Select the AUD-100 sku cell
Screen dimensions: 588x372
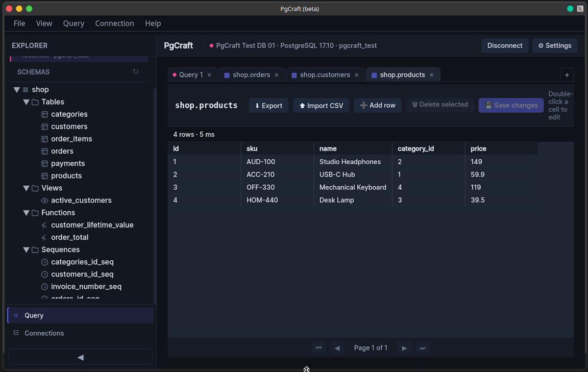pos(277,162)
